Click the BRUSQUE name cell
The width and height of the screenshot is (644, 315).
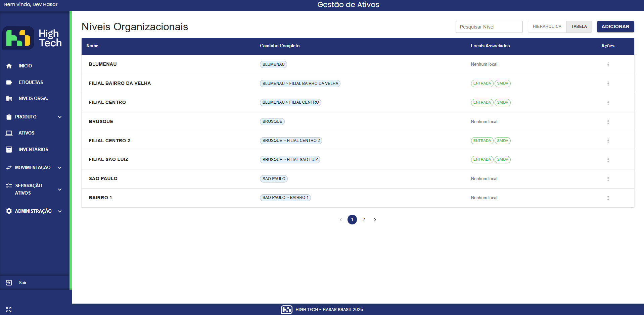point(101,122)
